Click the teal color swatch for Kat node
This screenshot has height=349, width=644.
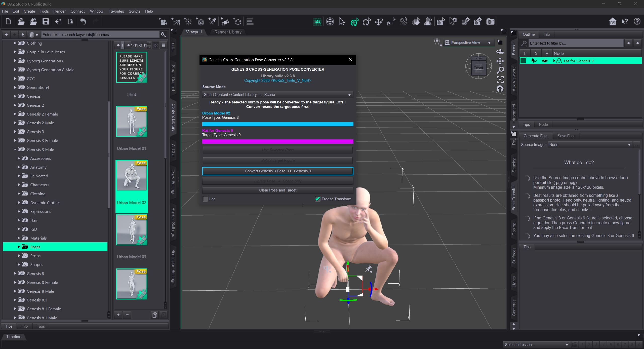tap(523, 61)
